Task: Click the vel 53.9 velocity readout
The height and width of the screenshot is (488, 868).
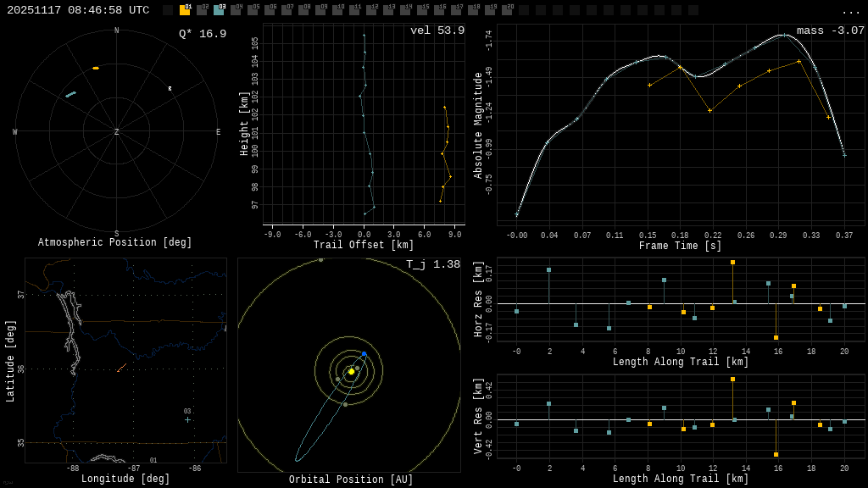Action: point(437,30)
